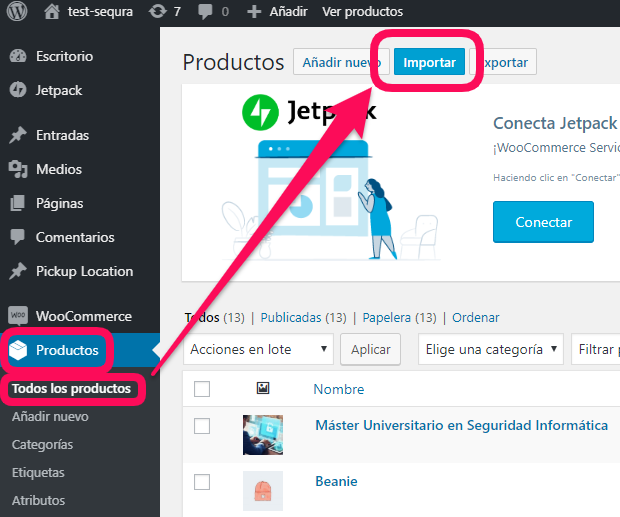Viewport: 620px width, 517px height.
Task: Click Añadir text in admin bar
Action: [x=288, y=11]
